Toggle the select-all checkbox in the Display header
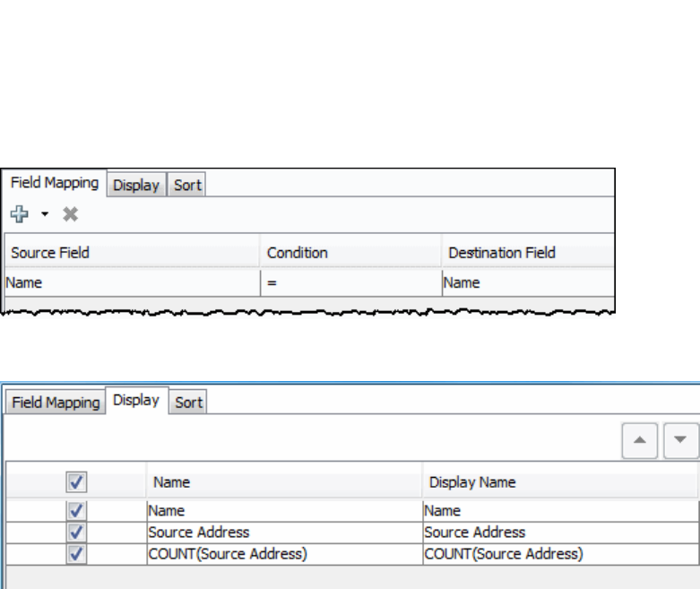Screen dimensions: 700x589 click(76, 482)
